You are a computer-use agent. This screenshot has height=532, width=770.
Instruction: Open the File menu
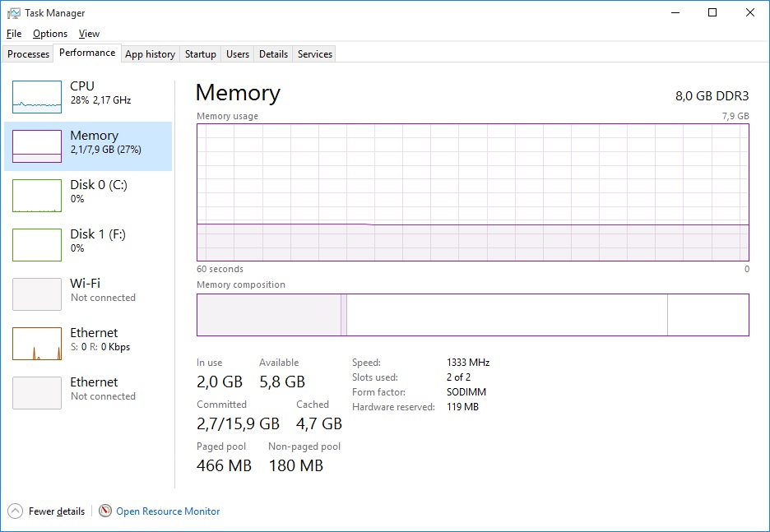pos(14,34)
